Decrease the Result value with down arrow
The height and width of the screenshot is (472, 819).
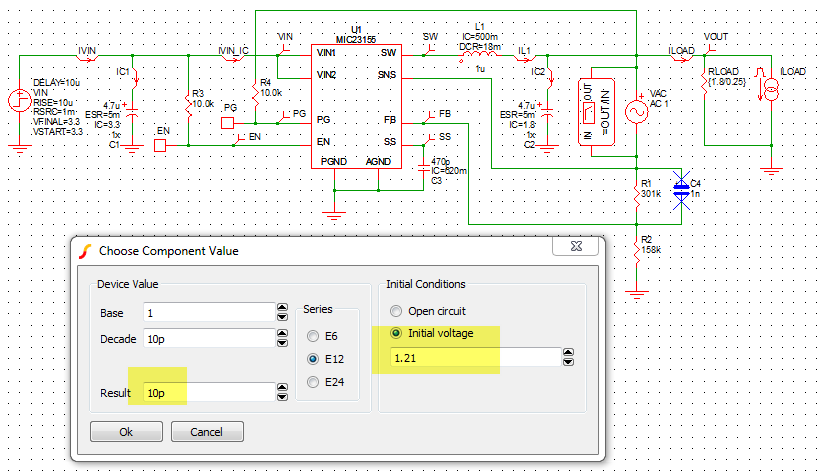pyautogui.click(x=282, y=397)
